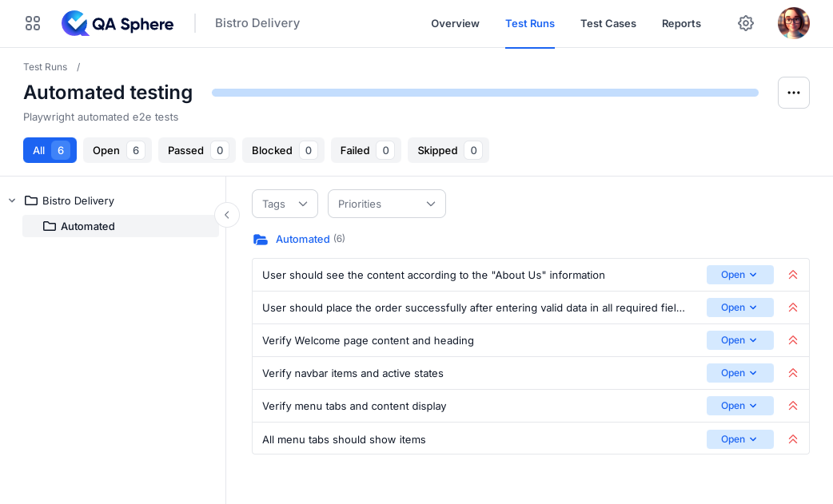Screen dimensions: 833x504
Task: Select the Passed filter chip
Action: click(197, 150)
